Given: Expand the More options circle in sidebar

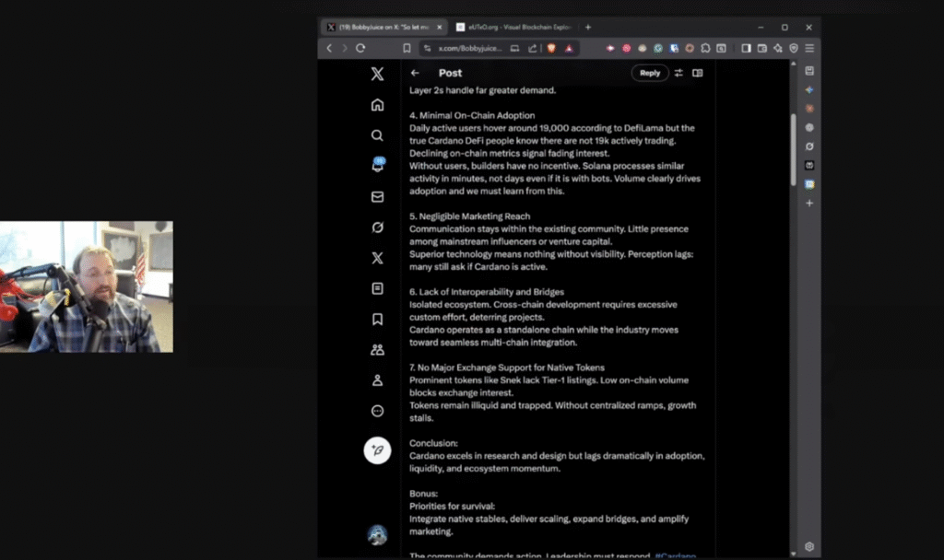Looking at the screenshot, I should click(377, 411).
